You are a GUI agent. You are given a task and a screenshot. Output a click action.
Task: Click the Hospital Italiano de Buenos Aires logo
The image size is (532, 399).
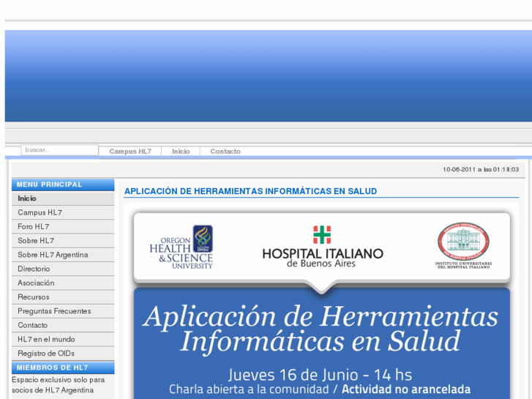coord(323,247)
